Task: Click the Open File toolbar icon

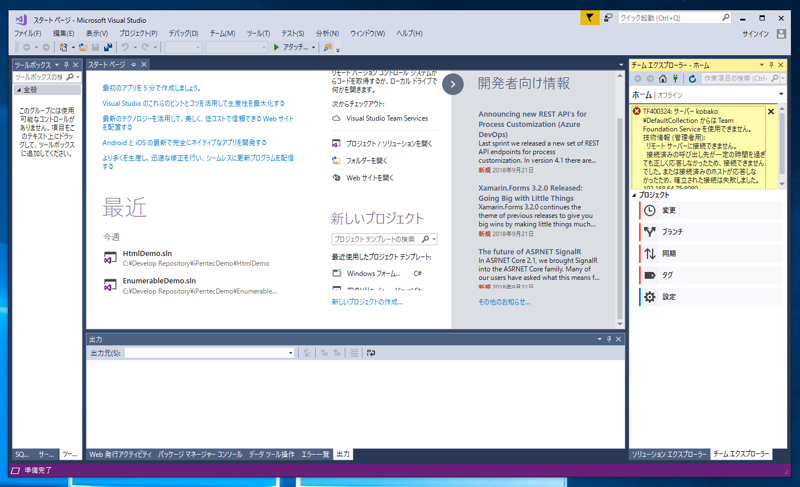Action: click(x=83, y=47)
